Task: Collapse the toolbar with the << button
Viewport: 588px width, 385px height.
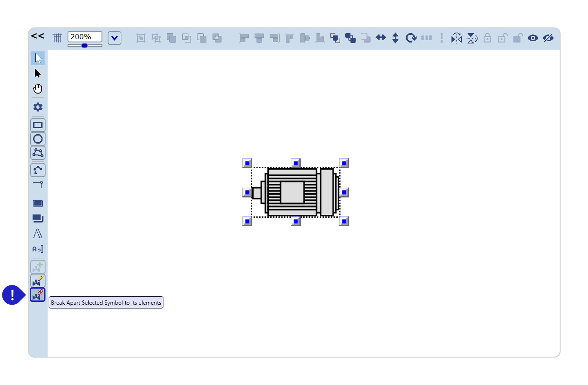Action: [x=38, y=36]
